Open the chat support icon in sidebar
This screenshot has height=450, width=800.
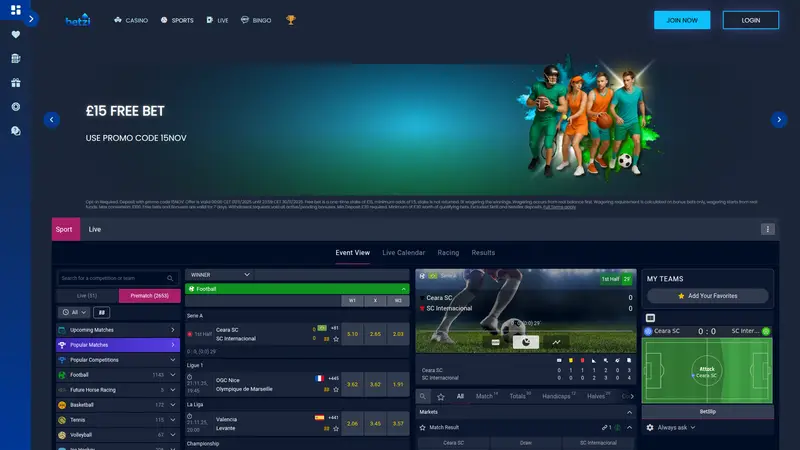click(15, 131)
